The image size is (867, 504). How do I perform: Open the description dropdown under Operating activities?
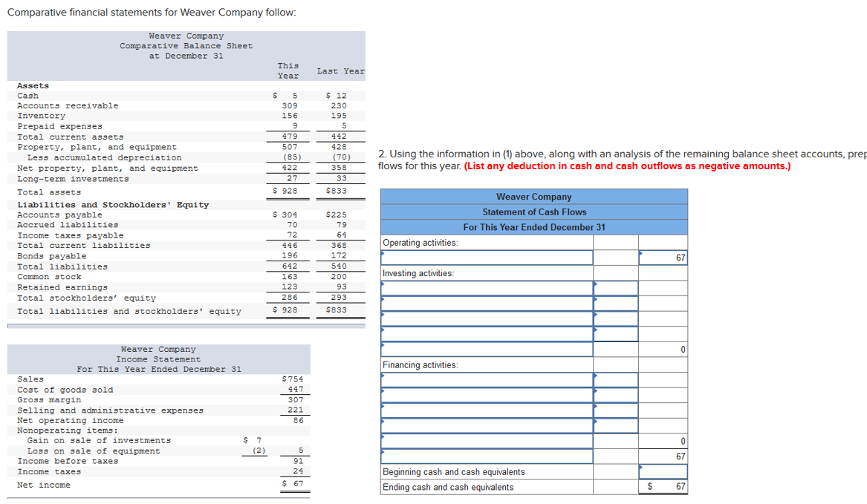point(487,258)
